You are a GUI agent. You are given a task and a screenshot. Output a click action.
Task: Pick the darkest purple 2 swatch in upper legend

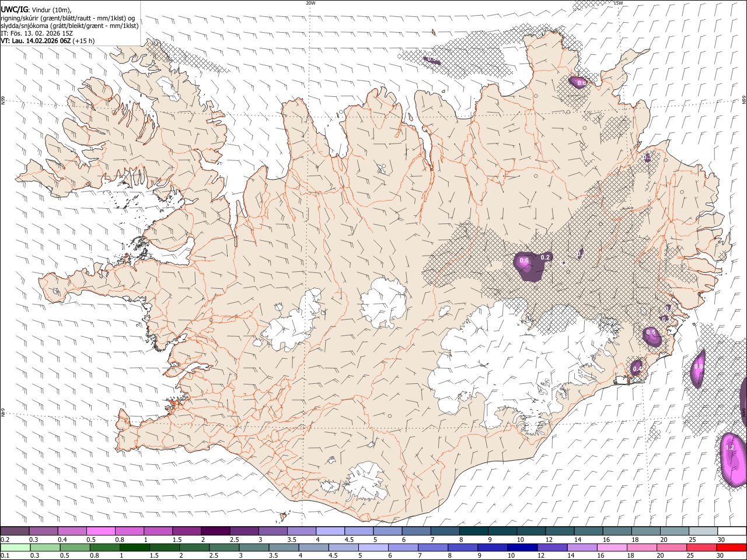215,531
